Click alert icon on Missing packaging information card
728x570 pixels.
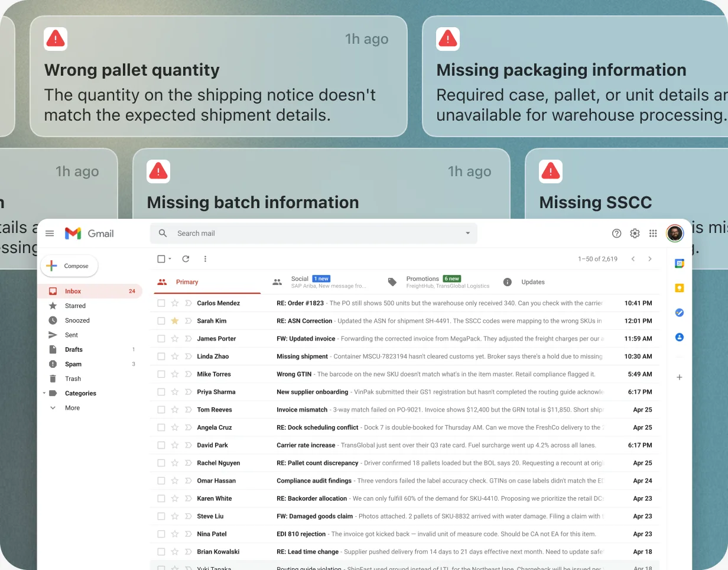click(x=448, y=39)
